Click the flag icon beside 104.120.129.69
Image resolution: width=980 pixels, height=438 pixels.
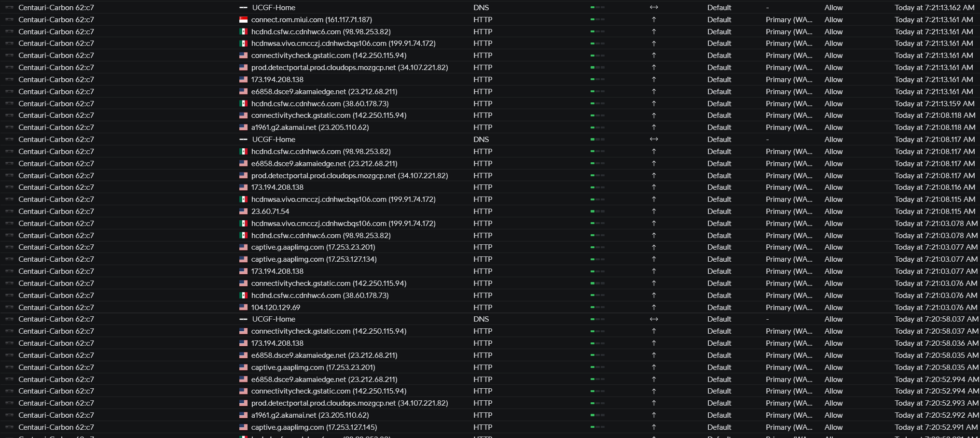click(x=243, y=308)
